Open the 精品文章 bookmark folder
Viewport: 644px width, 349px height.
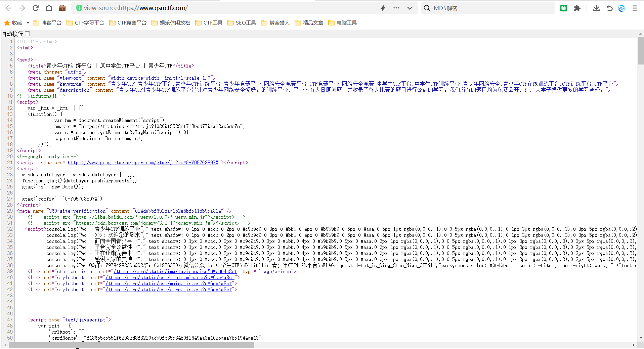(309, 23)
